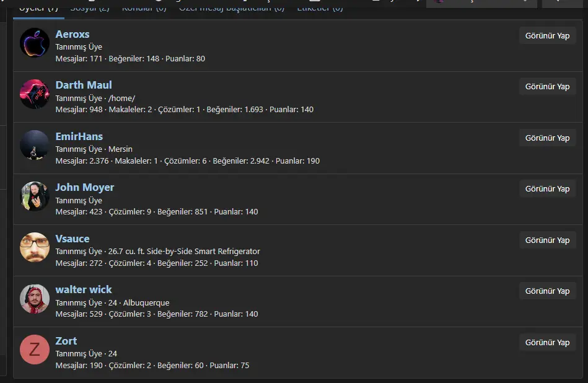Image resolution: width=588 pixels, height=383 pixels.
Task: Click Aeroxs stats line 'Mesajlar: 171'
Action: 79,58
